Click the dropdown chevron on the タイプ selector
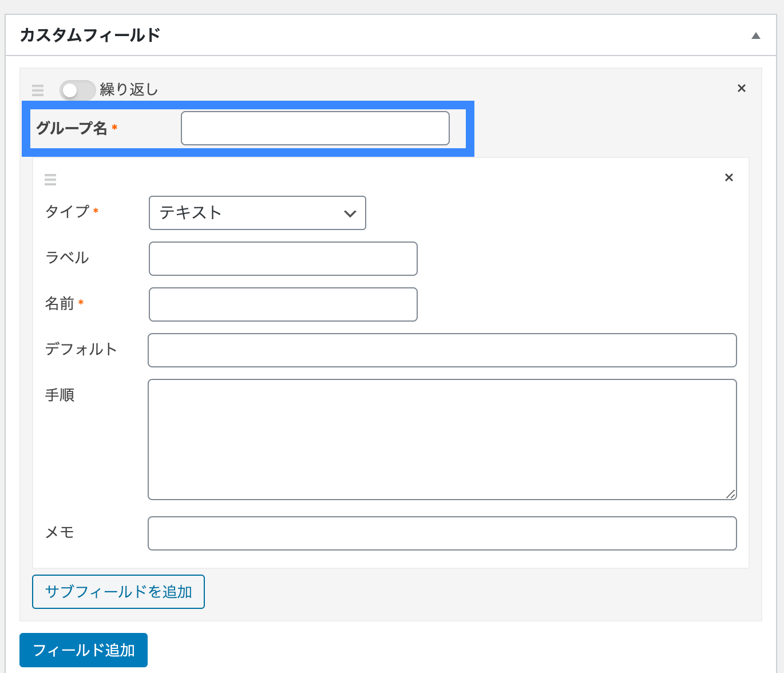This screenshot has width=784, height=673. pyautogui.click(x=350, y=213)
